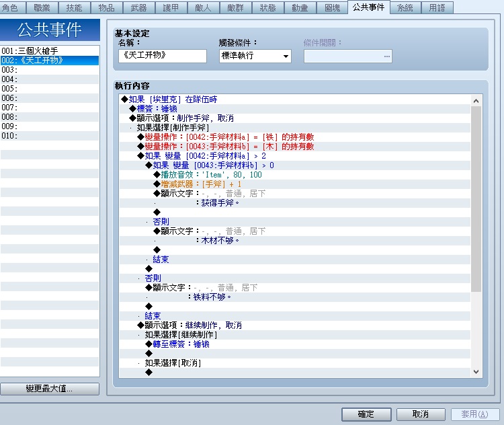The width and height of the screenshot is (504, 425).
Task: Select empty event slot 003
Action: 50,70
